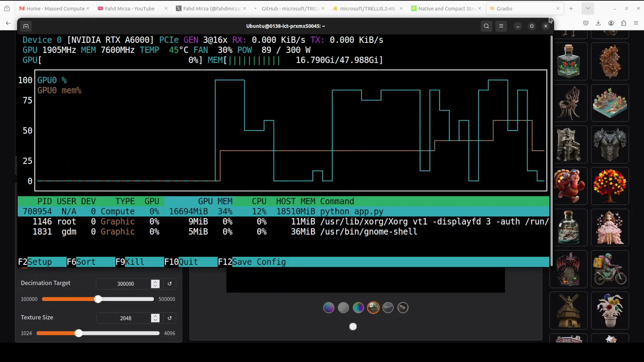The height and width of the screenshot is (362, 644).
Task: Open the browser downloads icon
Action: (x=598, y=23)
